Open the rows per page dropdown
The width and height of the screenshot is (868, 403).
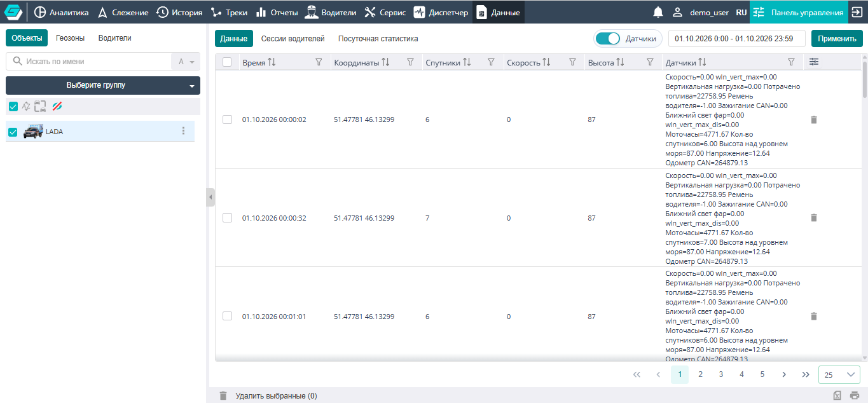click(x=839, y=374)
